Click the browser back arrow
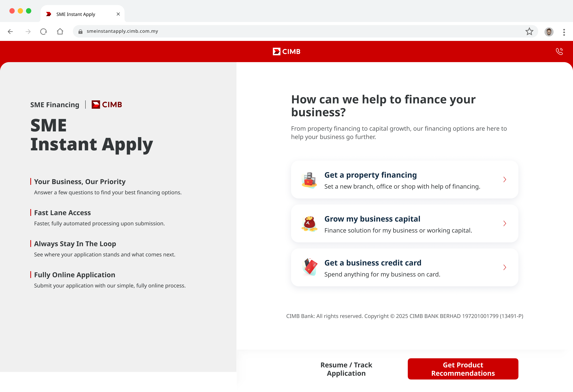573x392 pixels. 10,32
